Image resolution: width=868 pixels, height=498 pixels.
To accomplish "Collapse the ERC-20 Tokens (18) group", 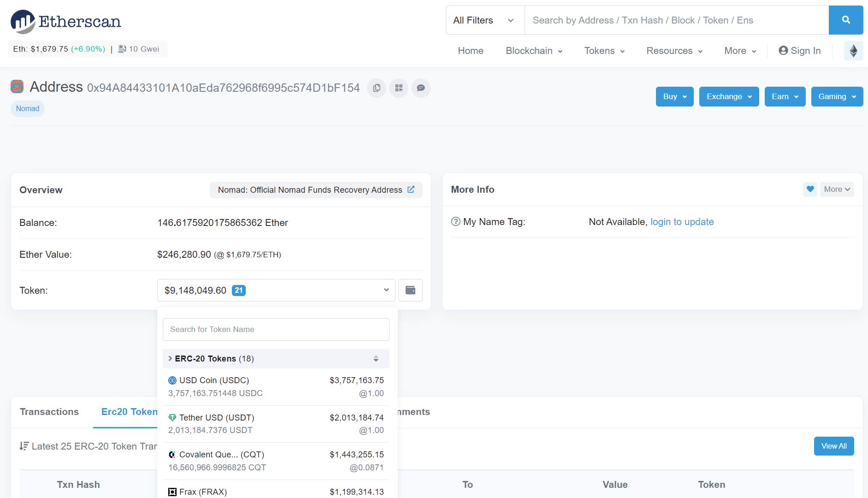I will click(276, 358).
